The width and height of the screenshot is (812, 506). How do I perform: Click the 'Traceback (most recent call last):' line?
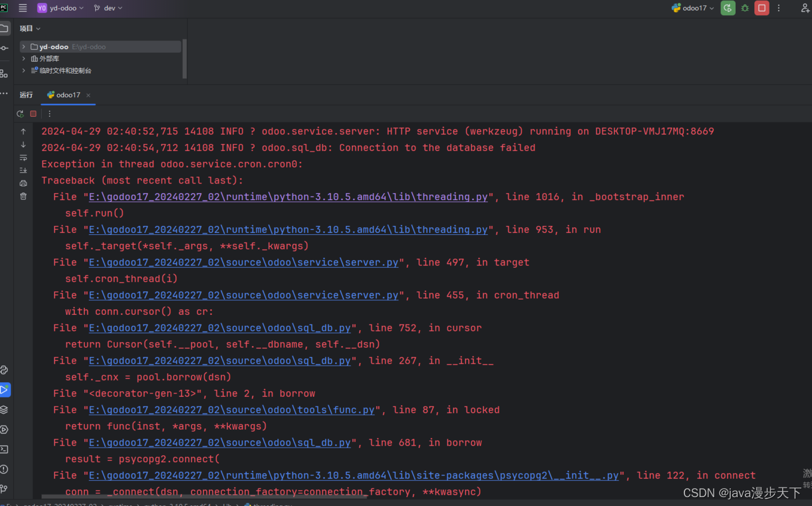(x=142, y=180)
